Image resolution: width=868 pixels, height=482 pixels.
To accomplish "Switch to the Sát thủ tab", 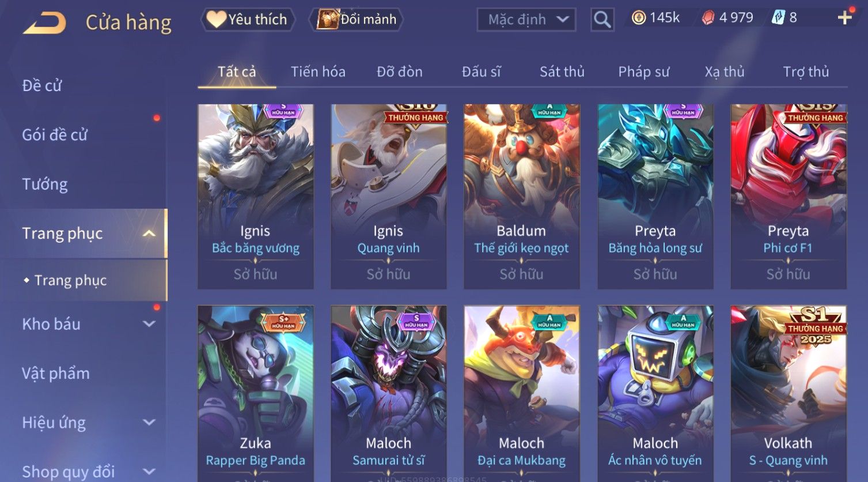I will [x=562, y=71].
